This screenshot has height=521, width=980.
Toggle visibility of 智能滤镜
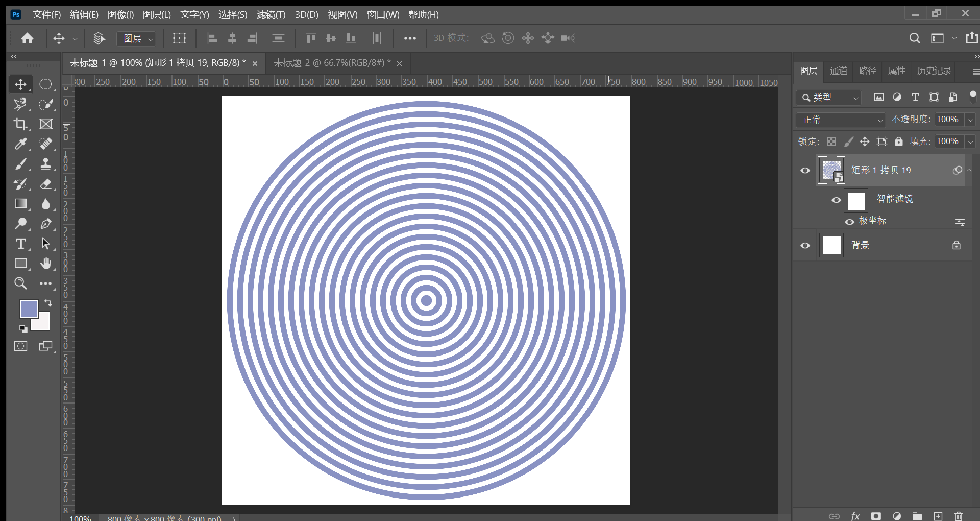(836, 200)
